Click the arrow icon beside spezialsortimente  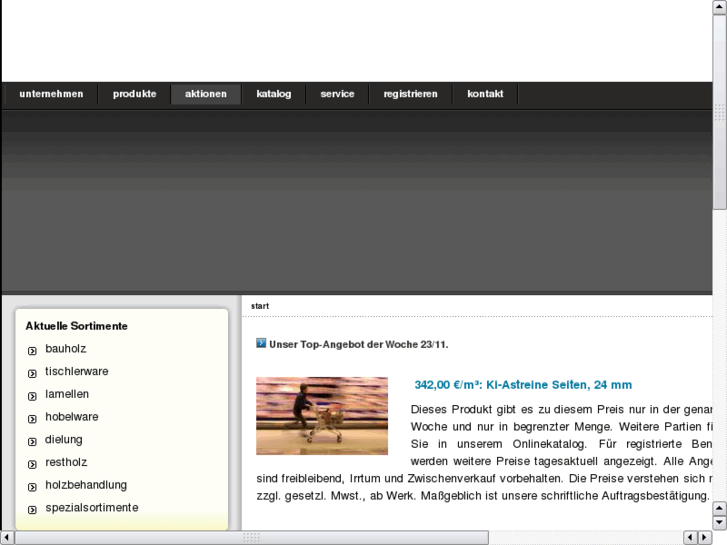coord(32,510)
